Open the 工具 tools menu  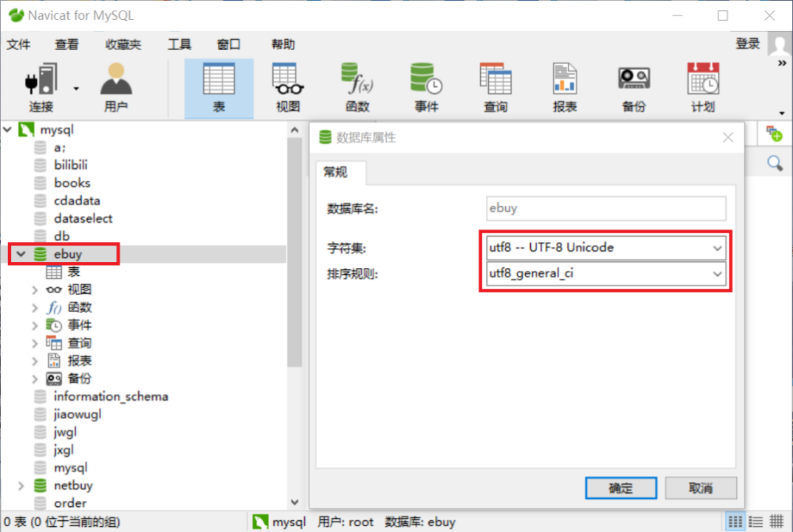pyautogui.click(x=179, y=44)
